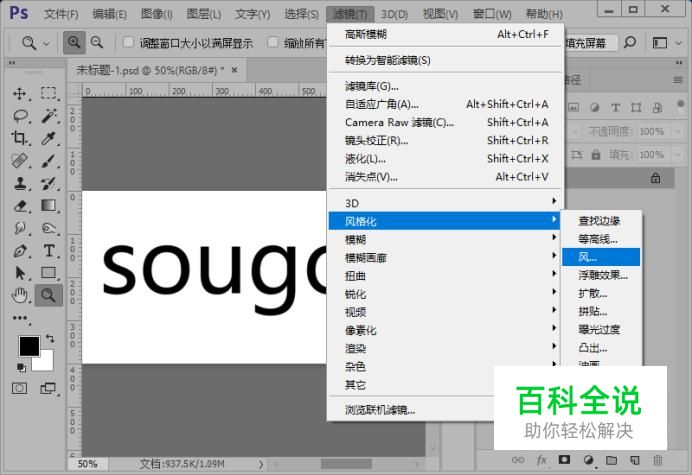
Task: Select the Horizontal Type tool
Action: pos(49,251)
